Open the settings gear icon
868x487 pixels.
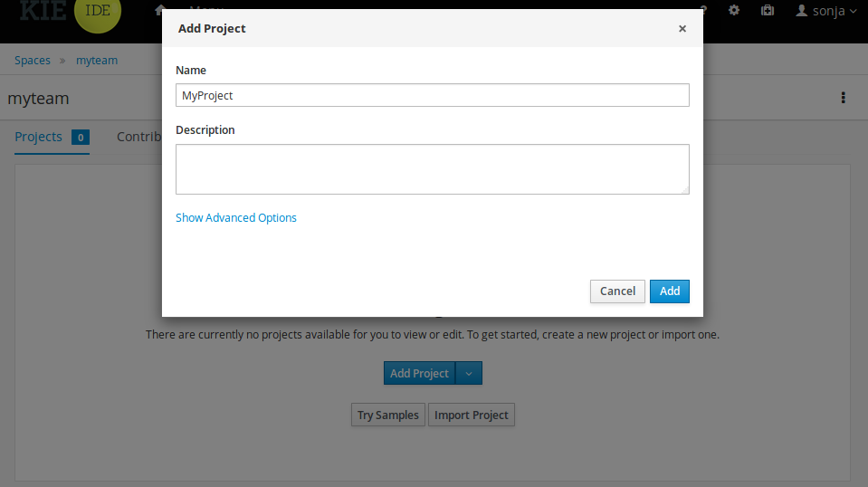point(734,10)
